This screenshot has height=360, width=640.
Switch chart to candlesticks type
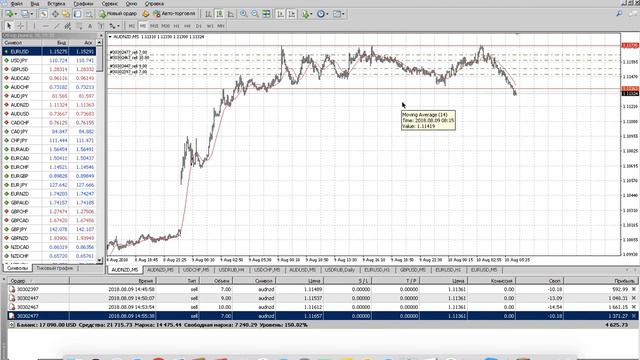click(x=220, y=14)
